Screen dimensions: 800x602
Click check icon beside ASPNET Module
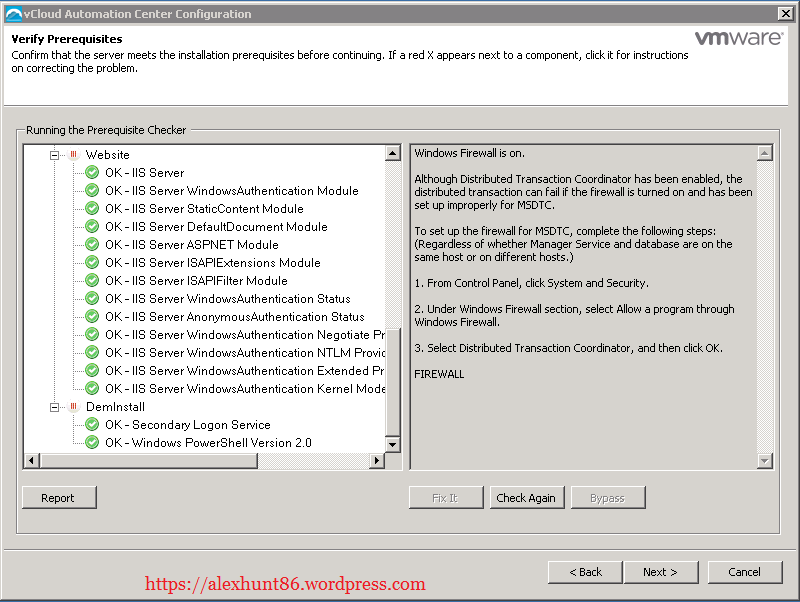92,244
